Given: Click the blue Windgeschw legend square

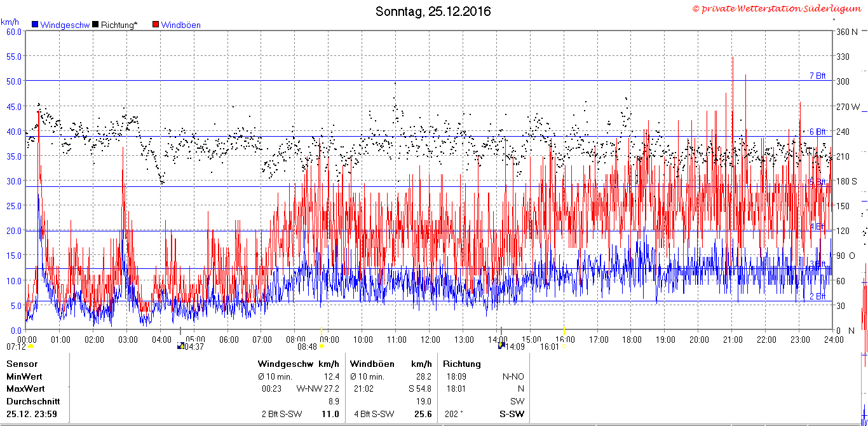Looking at the screenshot, I should [35, 25].
